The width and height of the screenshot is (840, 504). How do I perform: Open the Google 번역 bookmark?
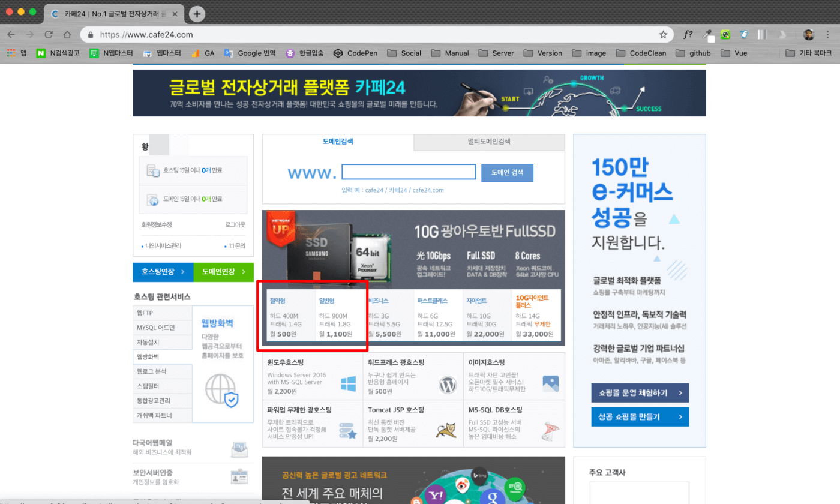[250, 53]
